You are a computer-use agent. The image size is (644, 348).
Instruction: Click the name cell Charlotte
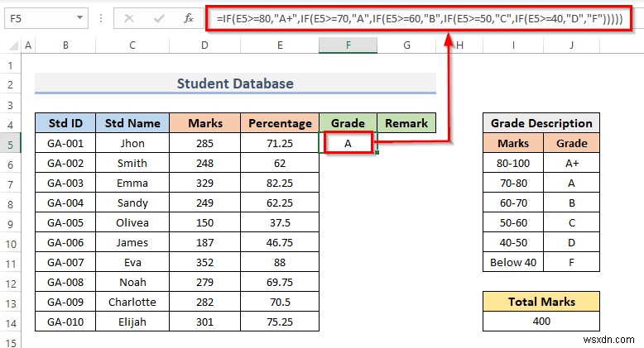coord(132,302)
